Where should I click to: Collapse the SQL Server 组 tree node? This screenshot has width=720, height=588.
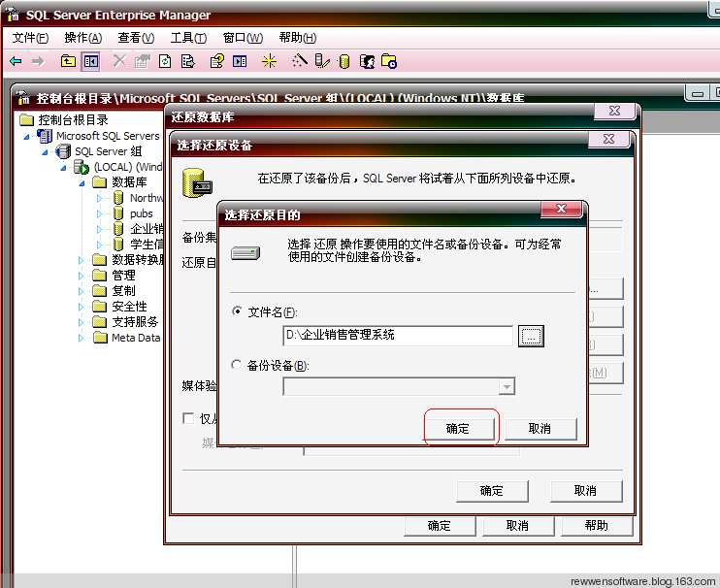click(45, 152)
